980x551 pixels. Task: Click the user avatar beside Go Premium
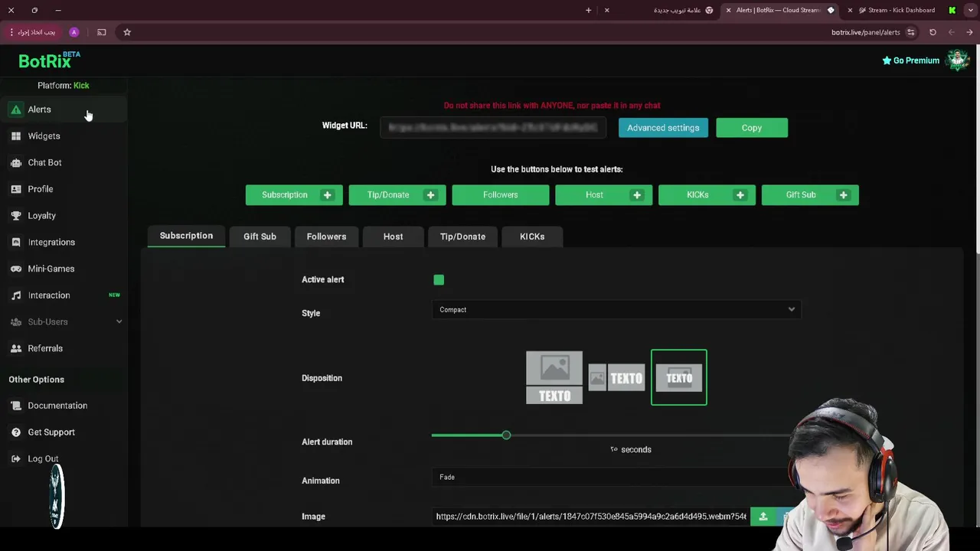[x=957, y=60]
